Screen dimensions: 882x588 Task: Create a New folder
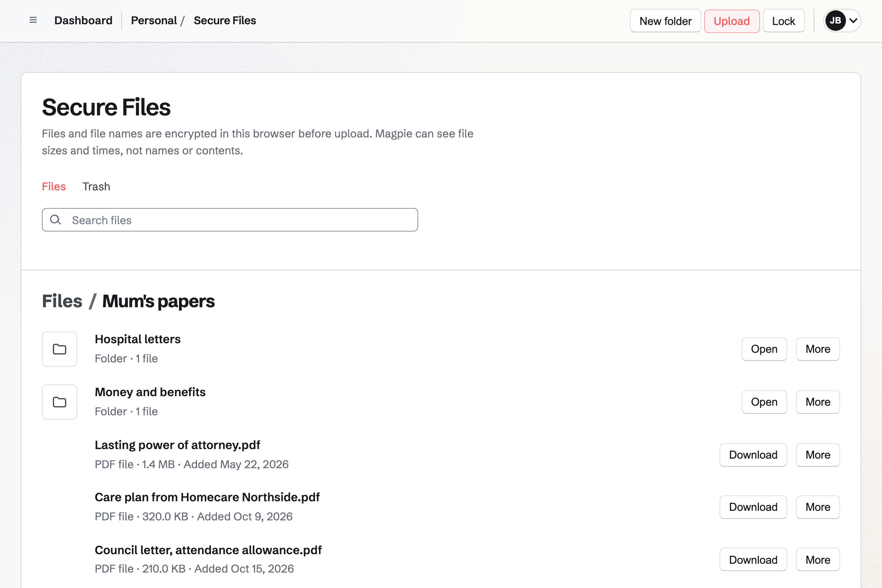point(665,21)
